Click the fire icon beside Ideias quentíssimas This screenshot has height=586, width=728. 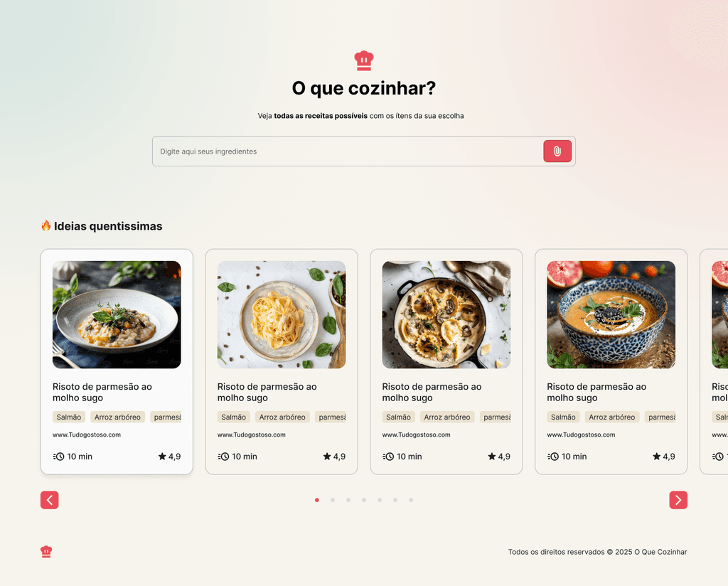click(46, 225)
